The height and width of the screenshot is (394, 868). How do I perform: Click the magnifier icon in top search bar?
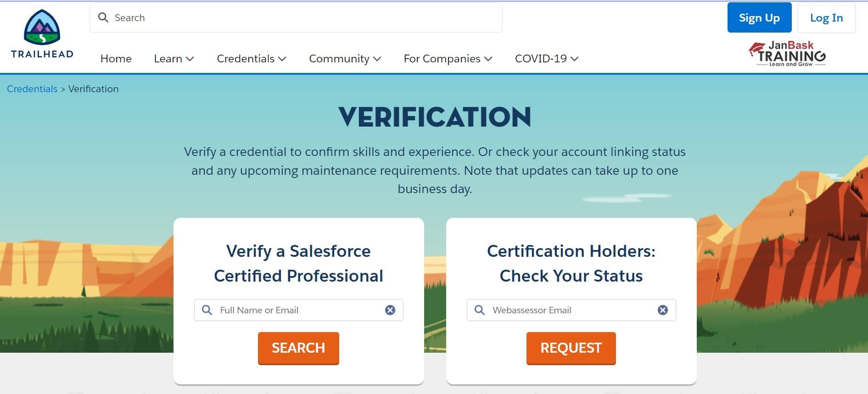(x=103, y=17)
